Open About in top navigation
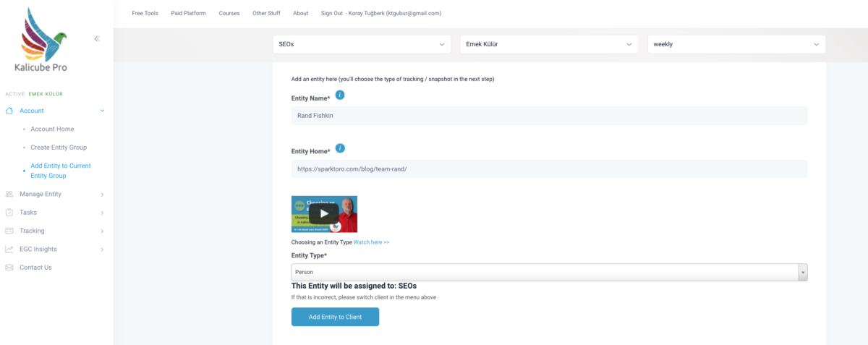This screenshot has width=868, height=345. (301, 13)
